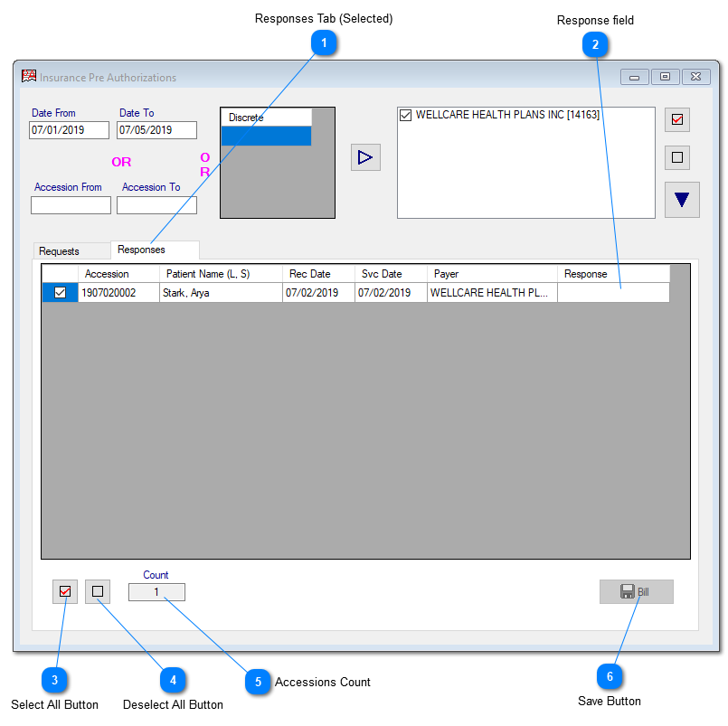Click the Response cell for Stark, Arya
728x726 pixels.
(x=613, y=293)
